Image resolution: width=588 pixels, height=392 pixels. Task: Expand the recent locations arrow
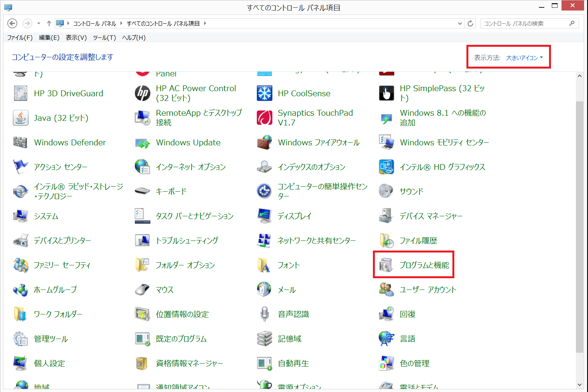[x=39, y=24]
